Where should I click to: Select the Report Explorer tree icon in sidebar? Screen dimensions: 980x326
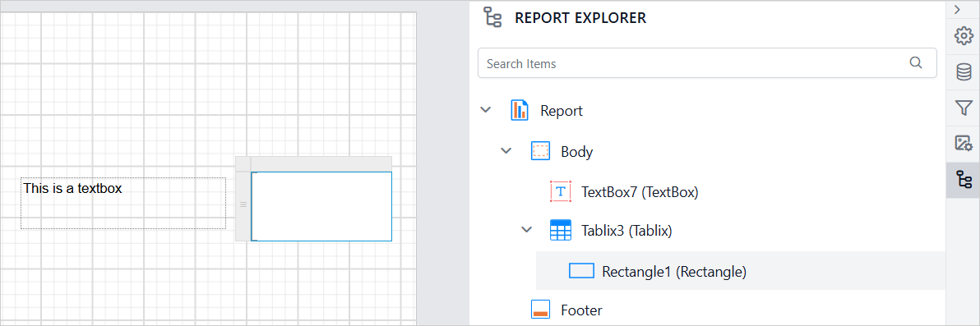click(963, 180)
